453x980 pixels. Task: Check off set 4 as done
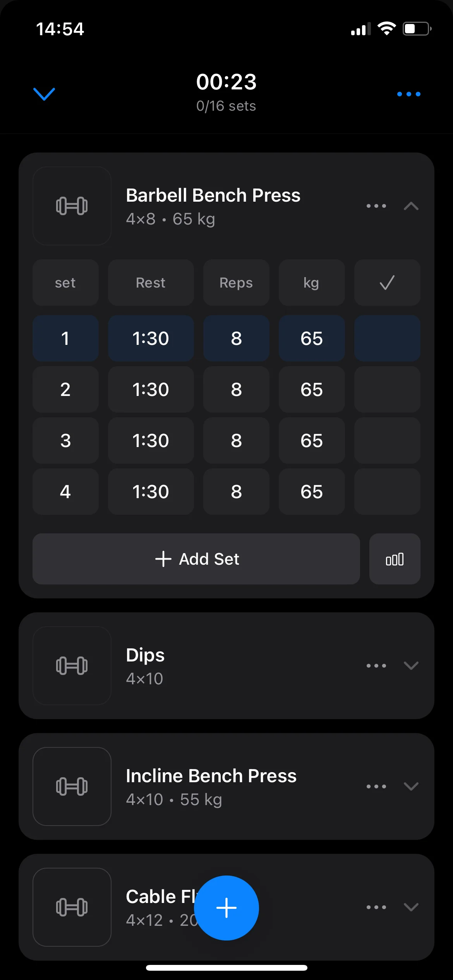[x=387, y=492]
